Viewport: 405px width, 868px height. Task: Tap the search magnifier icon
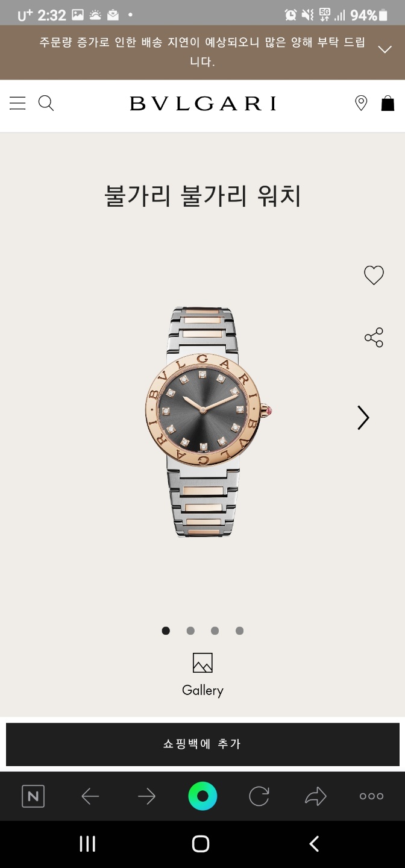click(46, 103)
